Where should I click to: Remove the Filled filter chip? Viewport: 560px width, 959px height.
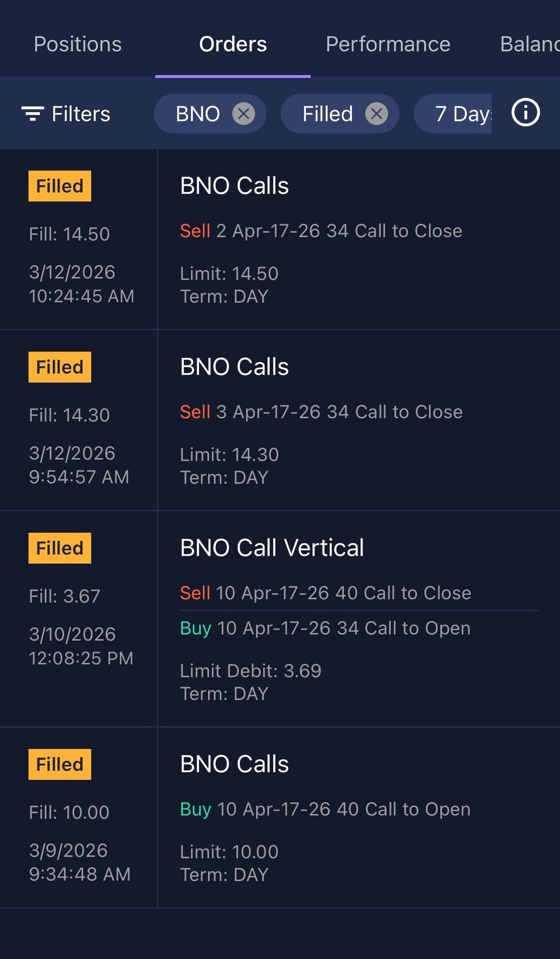(x=376, y=114)
